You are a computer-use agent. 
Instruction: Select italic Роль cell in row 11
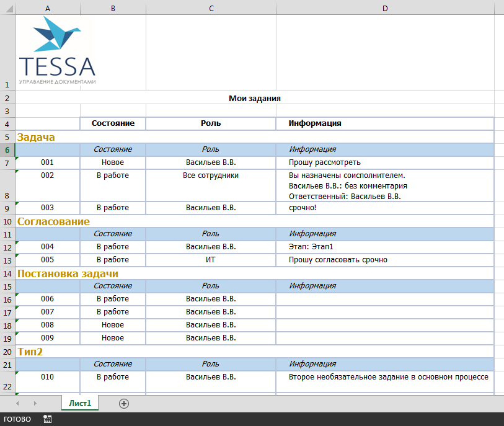tap(211, 234)
